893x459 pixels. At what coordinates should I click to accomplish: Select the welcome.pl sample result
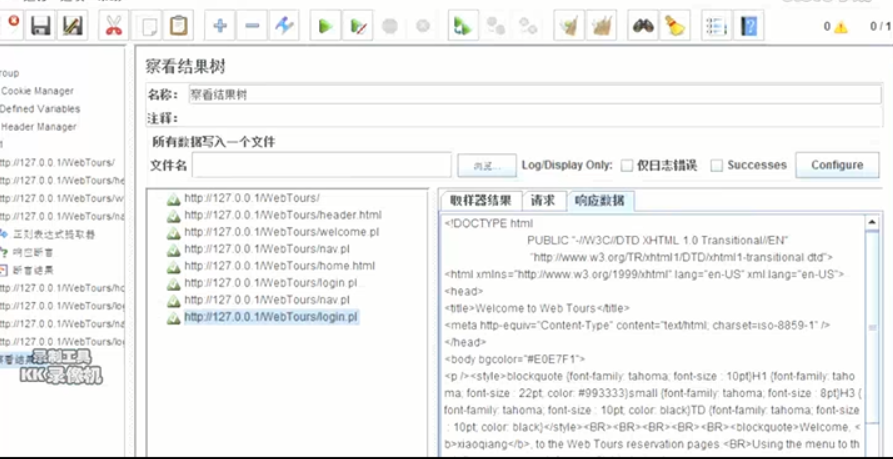[x=281, y=232]
